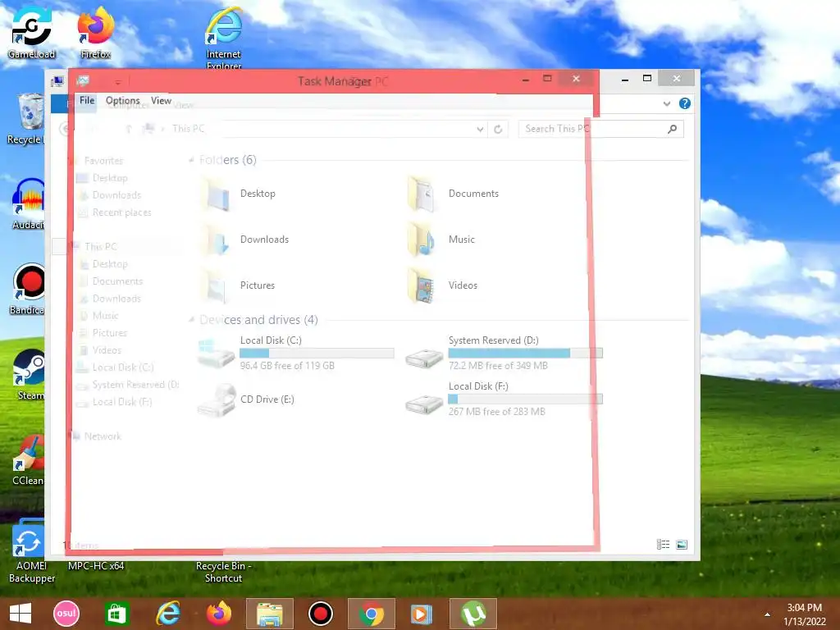The height and width of the screenshot is (630, 840).
Task: Open the Firefox desktop shortcut
Action: (x=95, y=32)
